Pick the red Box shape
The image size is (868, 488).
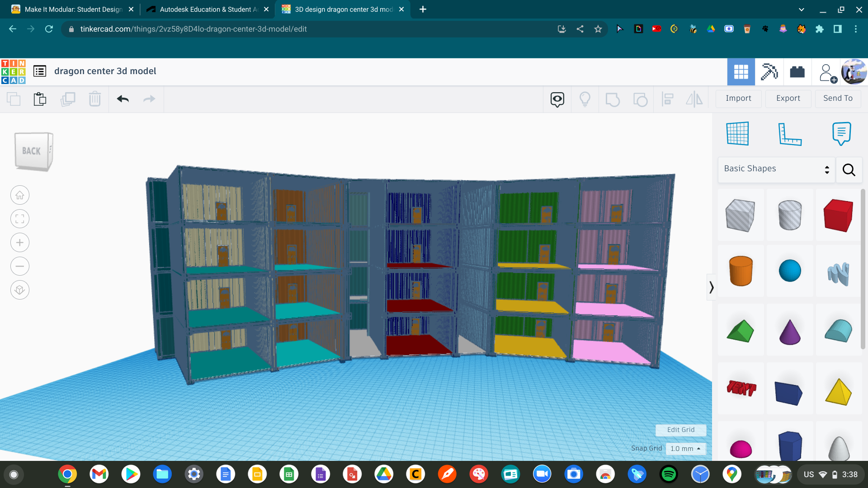(838, 216)
